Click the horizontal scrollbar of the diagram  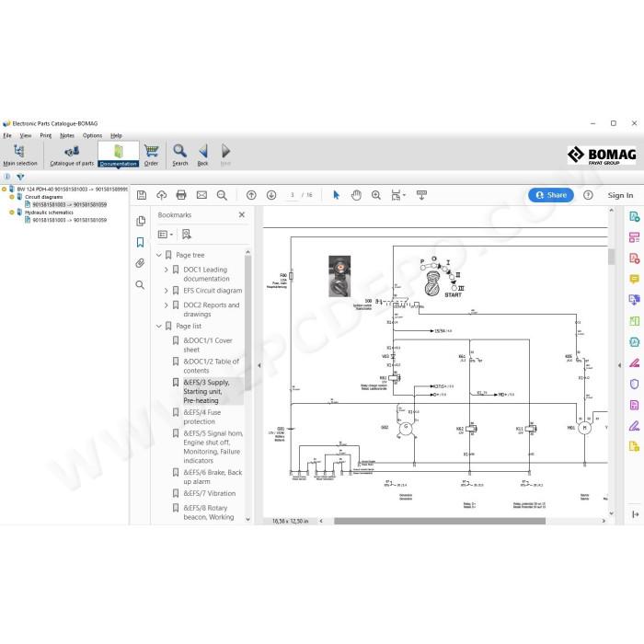(x=440, y=521)
